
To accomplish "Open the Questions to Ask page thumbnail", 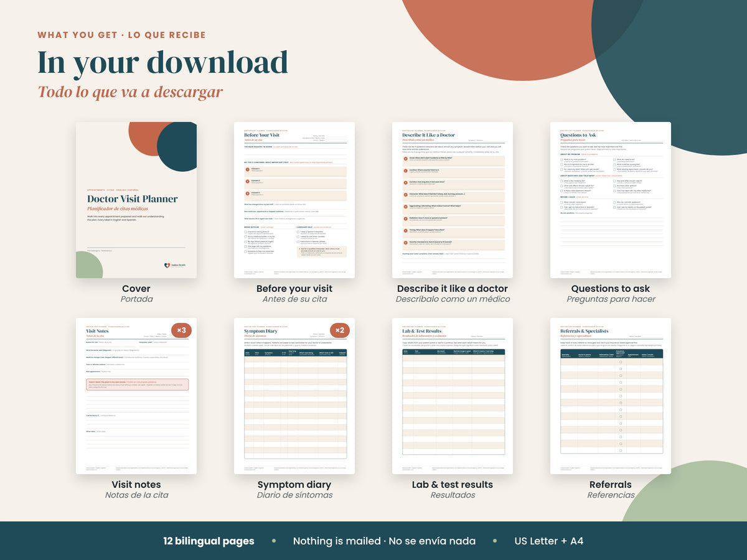I will [611, 200].
